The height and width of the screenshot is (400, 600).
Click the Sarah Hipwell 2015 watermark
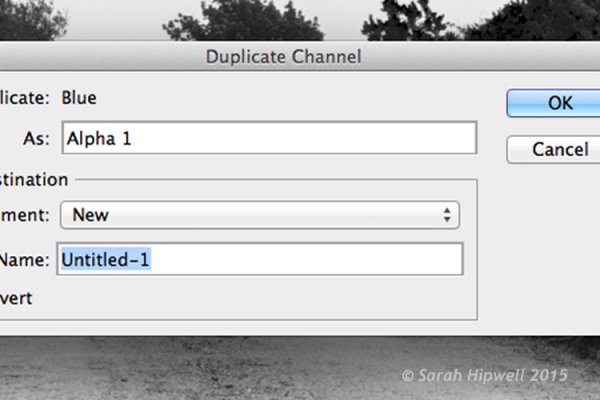click(x=484, y=375)
